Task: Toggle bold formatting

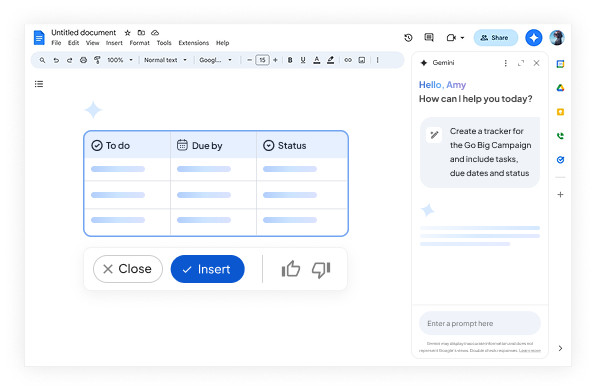Action: 290,60
